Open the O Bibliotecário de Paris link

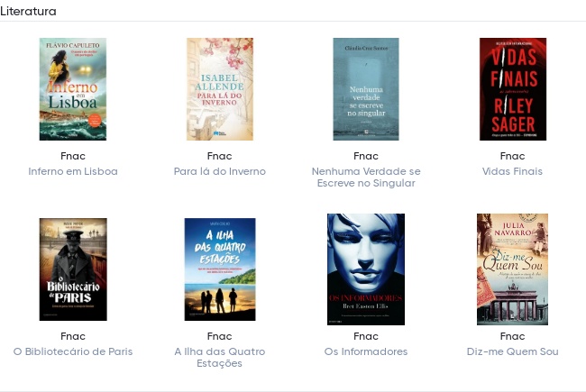pos(73,351)
